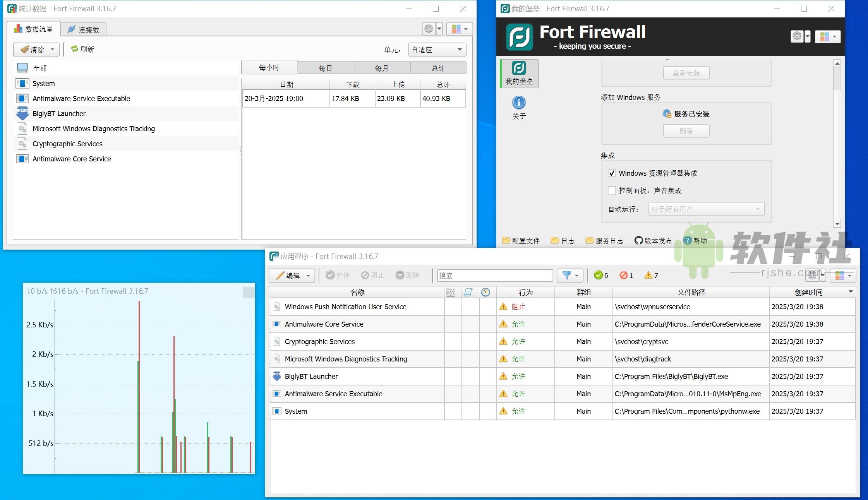
Task: Close the traffic graph window
Action: tap(249, 293)
